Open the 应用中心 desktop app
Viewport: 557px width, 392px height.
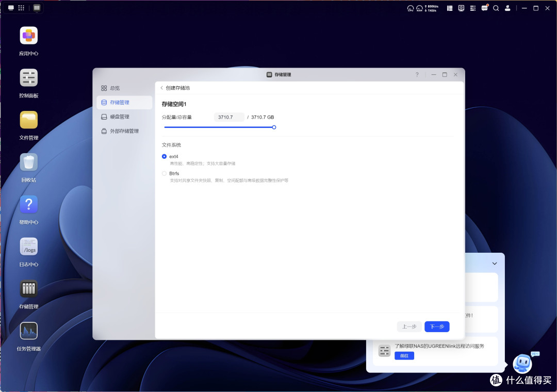[x=29, y=36]
